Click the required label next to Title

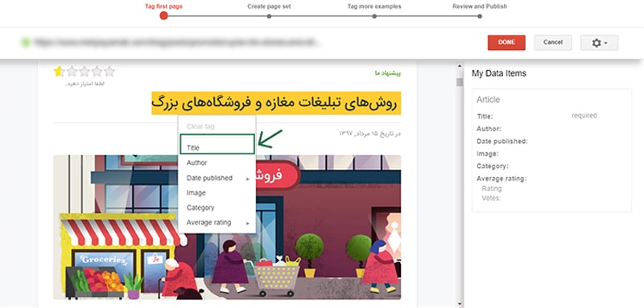pyautogui.click(x=584, y=116)
